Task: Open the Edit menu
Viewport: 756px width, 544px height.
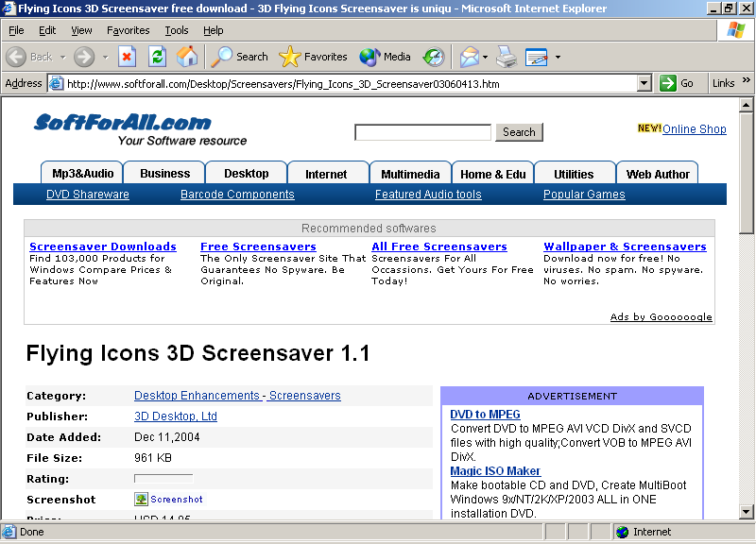Action: click(47, 30)
